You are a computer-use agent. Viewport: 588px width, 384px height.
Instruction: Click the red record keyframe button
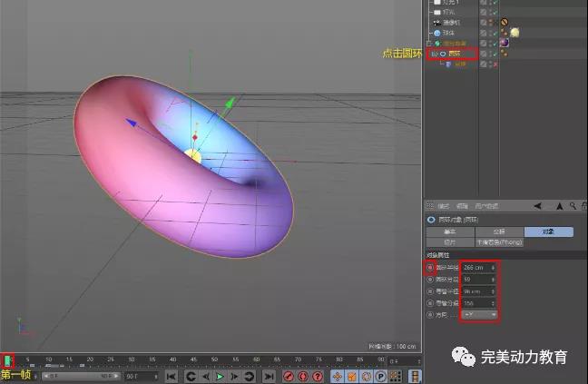point(289,376)
